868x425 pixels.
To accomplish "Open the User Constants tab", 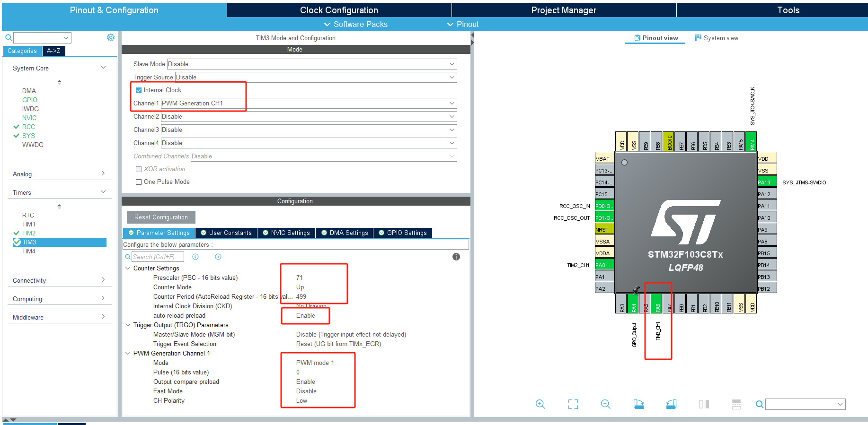I will (226, 233).
